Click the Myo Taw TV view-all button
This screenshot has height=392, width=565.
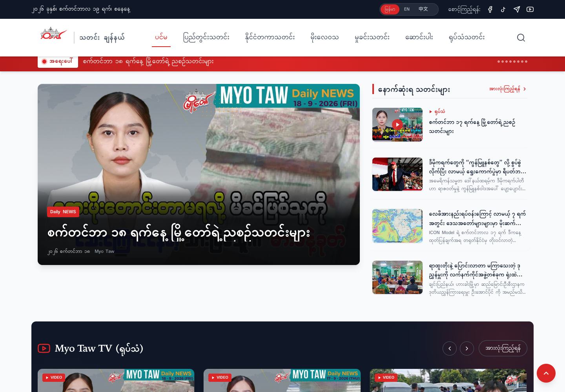(503, 348)
